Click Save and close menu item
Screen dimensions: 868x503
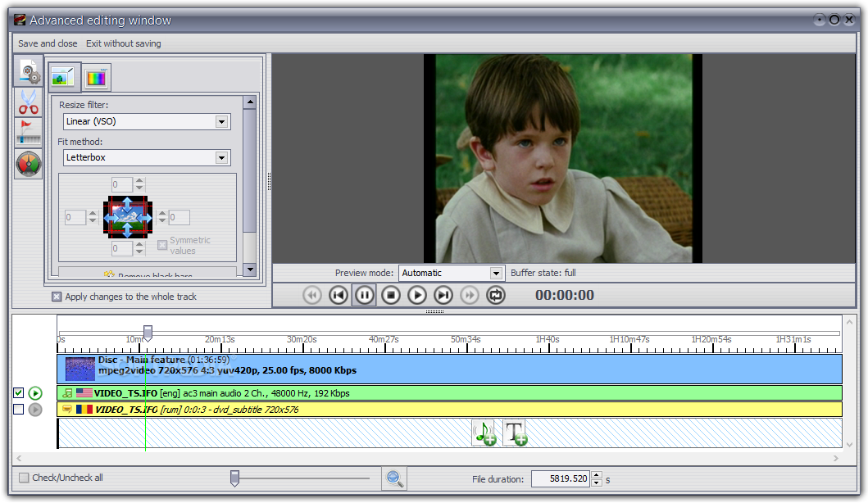[x=48, y=43]
